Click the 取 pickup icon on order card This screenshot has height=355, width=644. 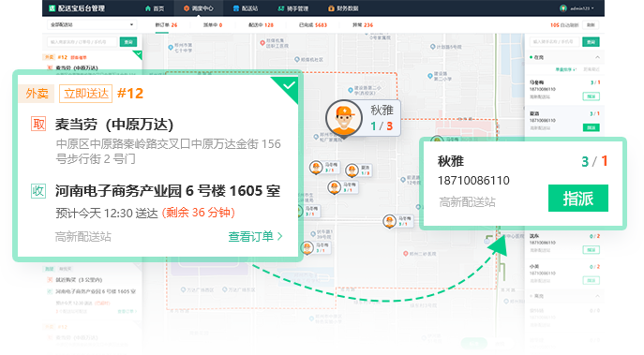38,124
